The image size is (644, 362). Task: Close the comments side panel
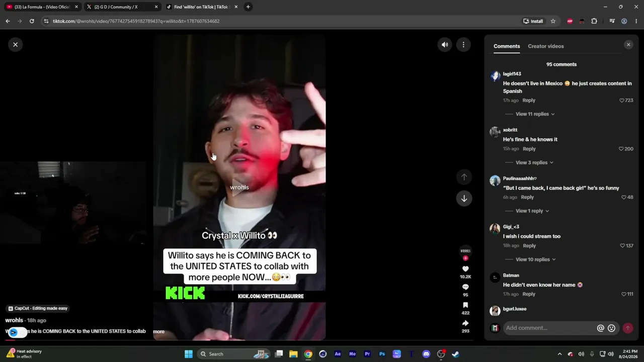pos(628,45)
